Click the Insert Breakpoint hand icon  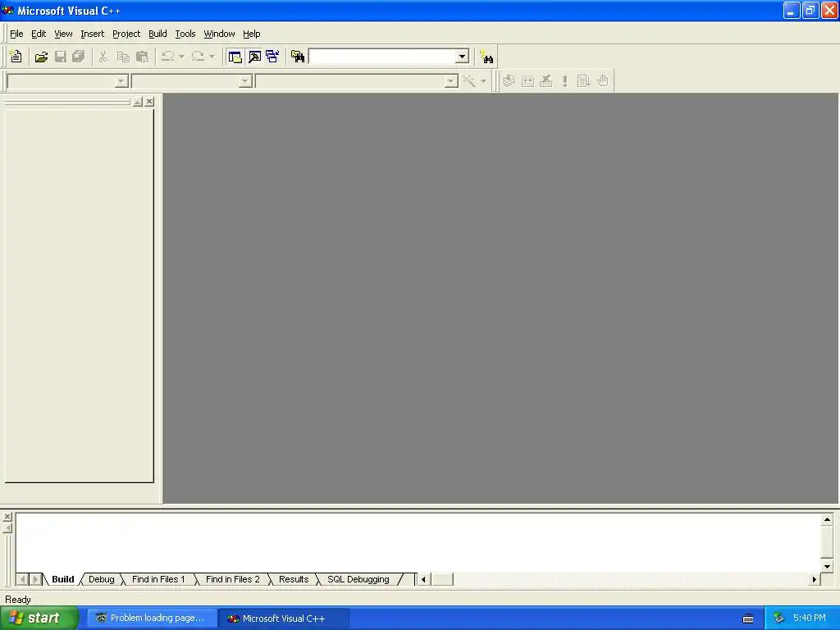(603, 81)
